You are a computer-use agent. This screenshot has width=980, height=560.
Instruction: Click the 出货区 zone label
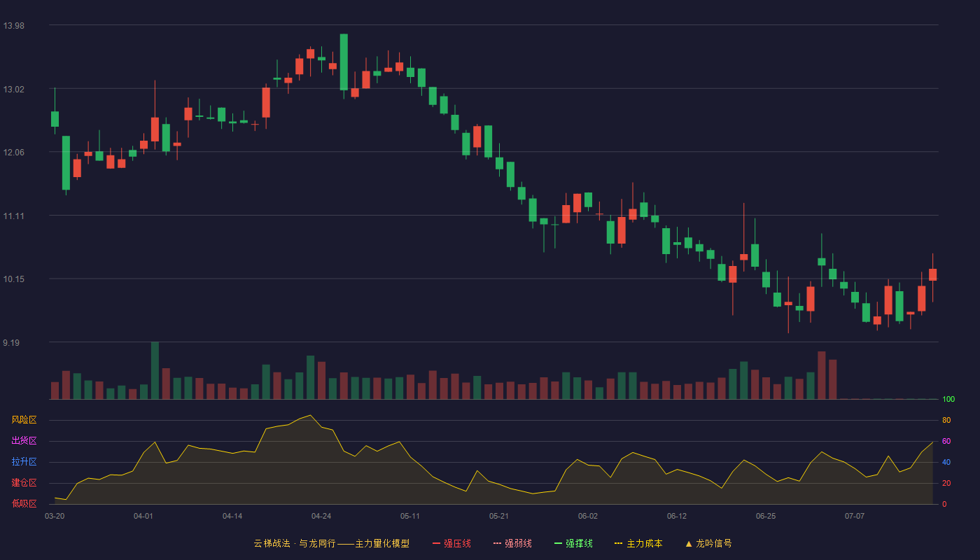click(24, 441)
